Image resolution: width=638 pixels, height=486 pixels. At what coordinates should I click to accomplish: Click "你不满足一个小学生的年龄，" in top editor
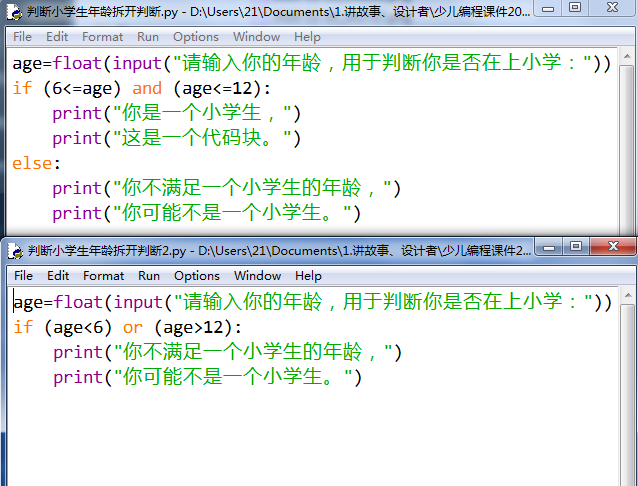click(252, 188)
